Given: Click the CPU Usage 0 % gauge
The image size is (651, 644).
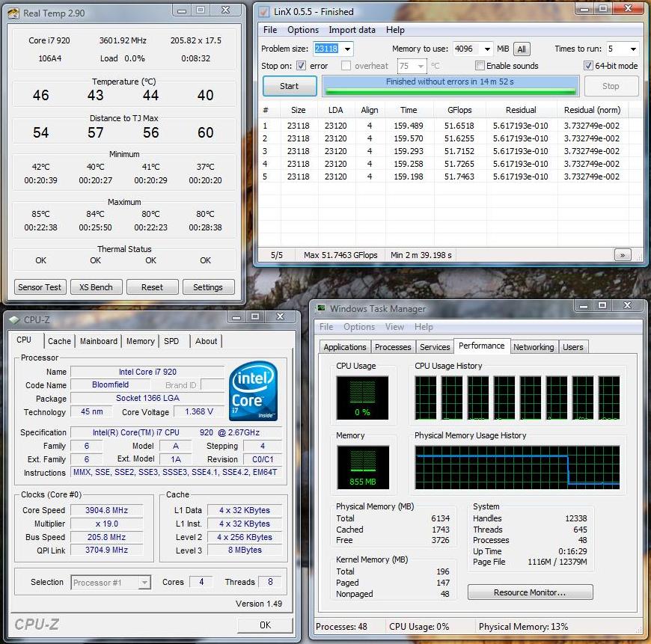Looking at the screenshot, I should pos(362,398).
